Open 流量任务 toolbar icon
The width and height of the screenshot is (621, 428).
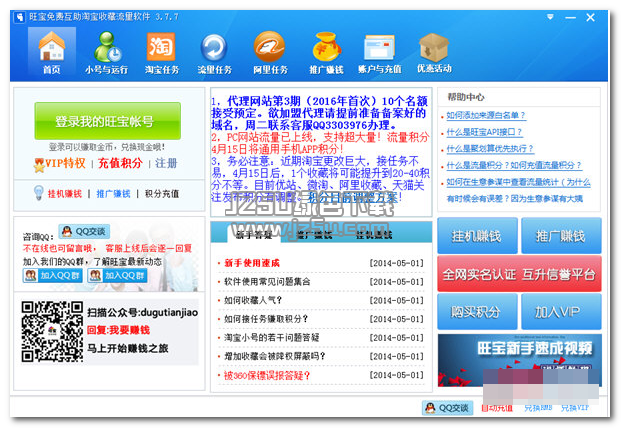click(x=214, y=52)
